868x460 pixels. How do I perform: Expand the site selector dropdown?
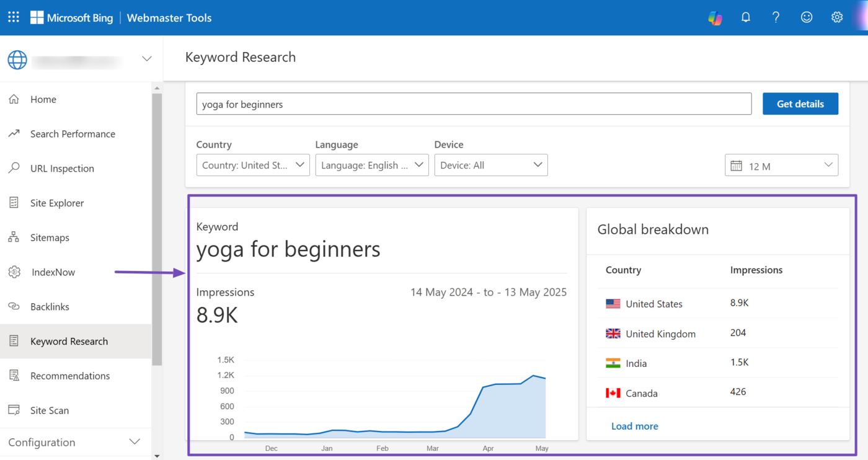147,59
